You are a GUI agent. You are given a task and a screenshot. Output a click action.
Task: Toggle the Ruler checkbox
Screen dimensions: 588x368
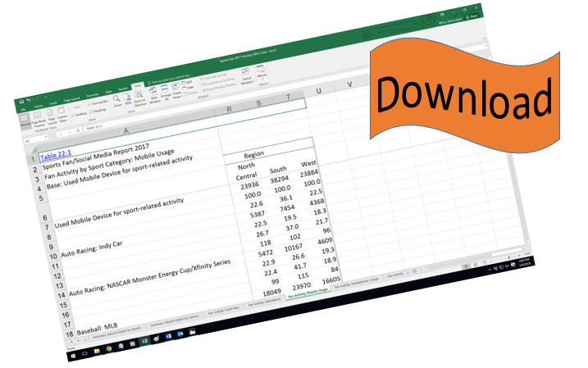click(x=71, y=108)
